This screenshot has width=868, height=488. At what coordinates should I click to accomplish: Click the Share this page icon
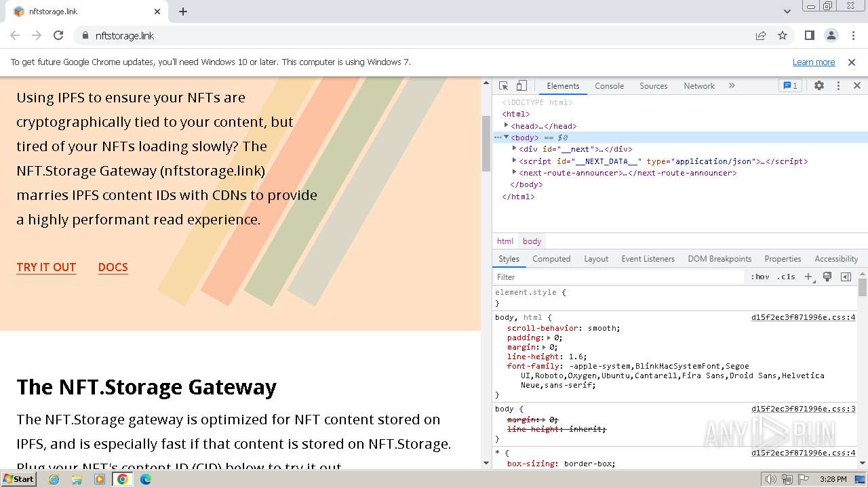(x=761, y=35)
